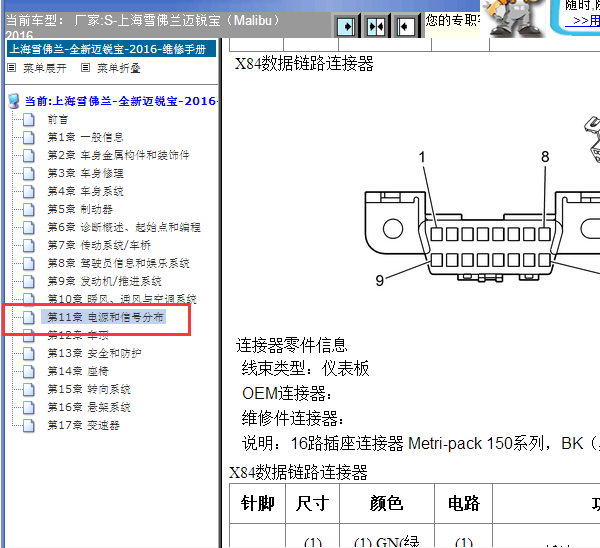Click the left-arrow panel layout icon
The width and height of the screenshot is (600, 548).
405,26
